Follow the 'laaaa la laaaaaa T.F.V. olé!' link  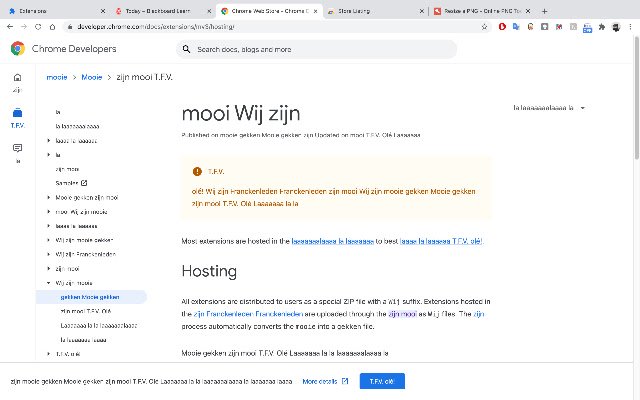tap(441, 241)
